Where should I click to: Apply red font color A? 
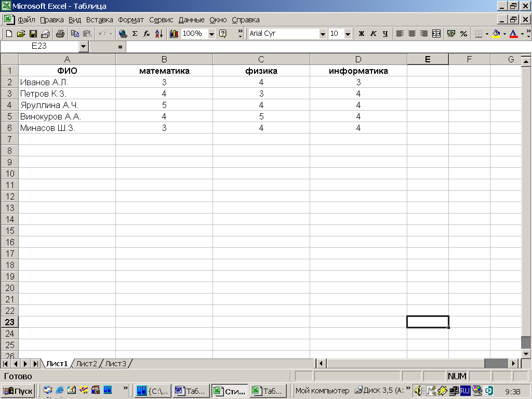514,34
